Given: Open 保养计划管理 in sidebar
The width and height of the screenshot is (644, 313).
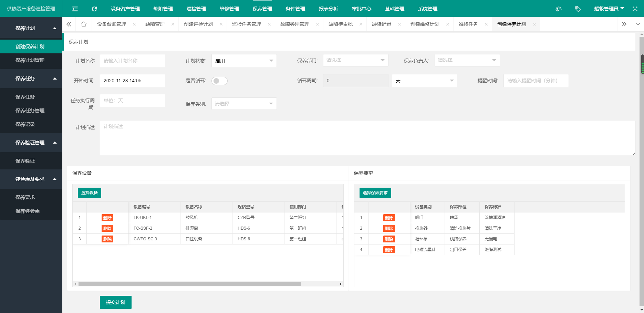Looking at the screenshot, I should 31,60.
